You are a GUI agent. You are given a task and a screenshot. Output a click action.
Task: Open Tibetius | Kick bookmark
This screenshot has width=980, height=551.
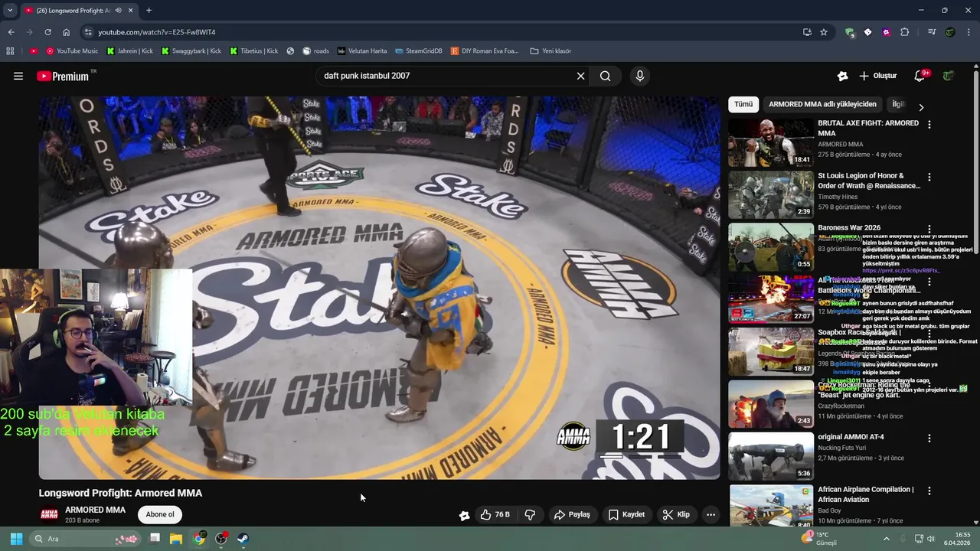click(x=254, y=51)
